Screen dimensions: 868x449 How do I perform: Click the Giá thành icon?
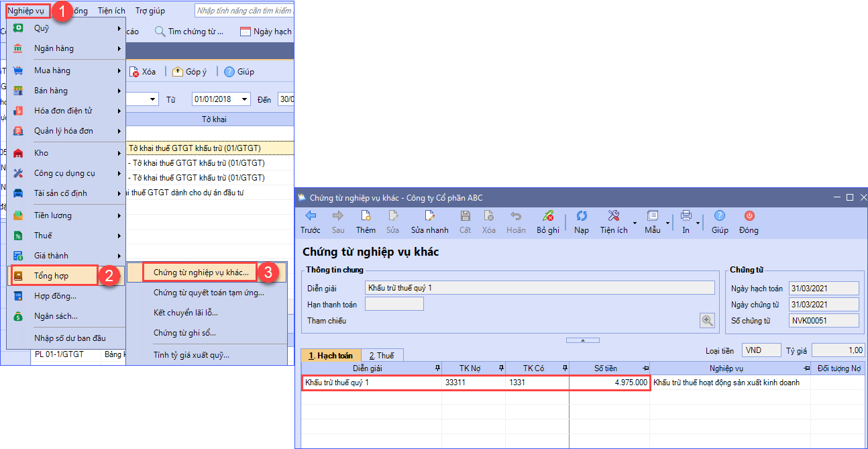(19, 256)
